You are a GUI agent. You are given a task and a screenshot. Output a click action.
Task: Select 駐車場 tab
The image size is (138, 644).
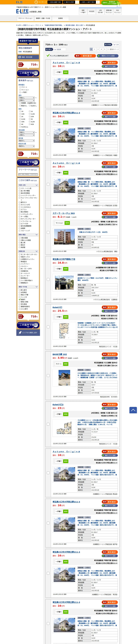tap(60, 18)
